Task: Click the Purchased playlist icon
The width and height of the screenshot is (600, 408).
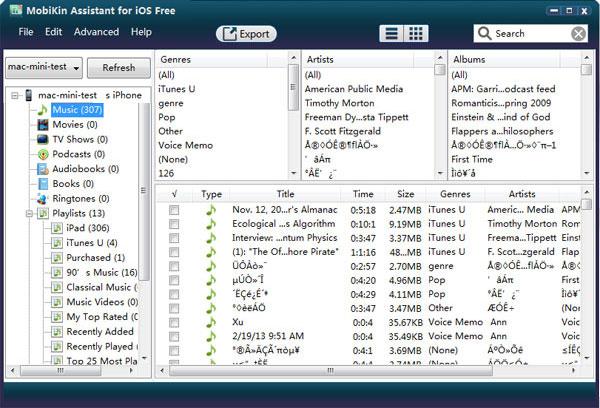Action: tap(57, 258)
